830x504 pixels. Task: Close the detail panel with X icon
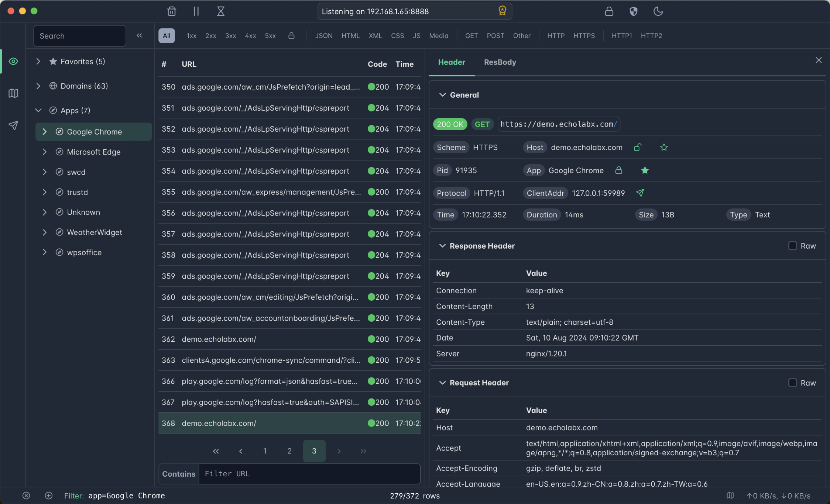coord(819,60)
